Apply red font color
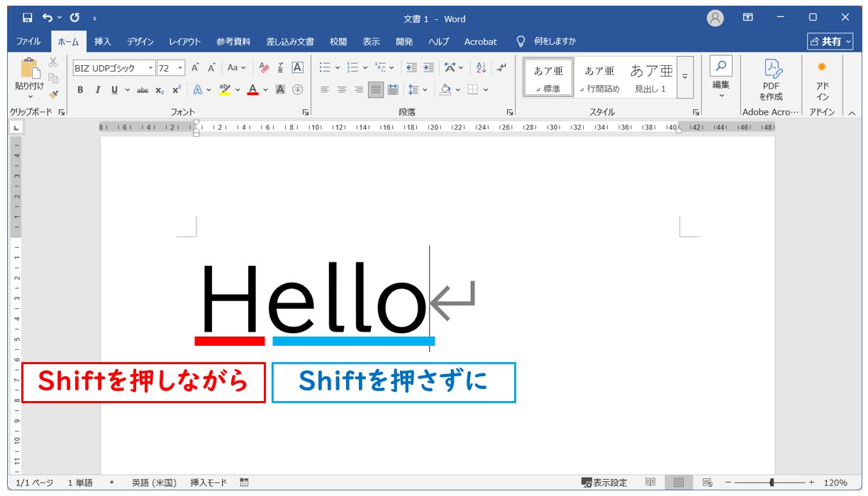This screenshot has height=496, width=868. point(252,90)
